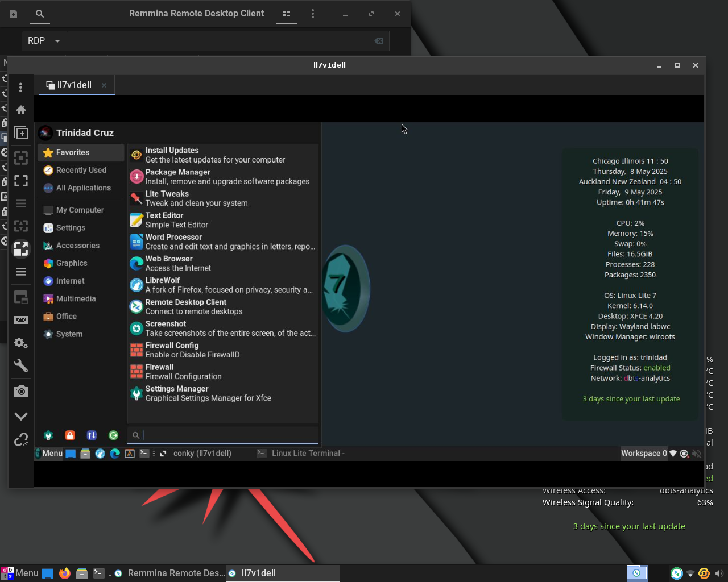This screenshot has width=728, height=582.
Task: Open the Accessories category
Action: point(81,246)
